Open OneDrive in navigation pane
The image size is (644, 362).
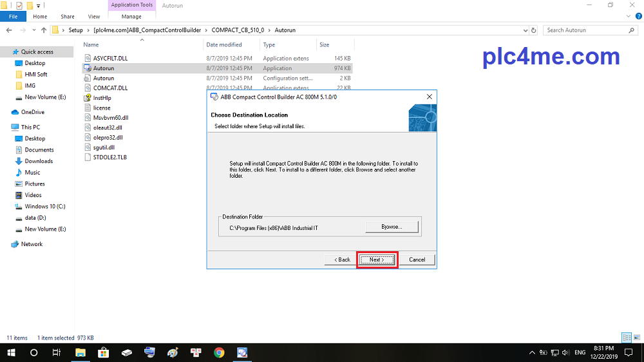pyautogui.click(x=32, y=112)
